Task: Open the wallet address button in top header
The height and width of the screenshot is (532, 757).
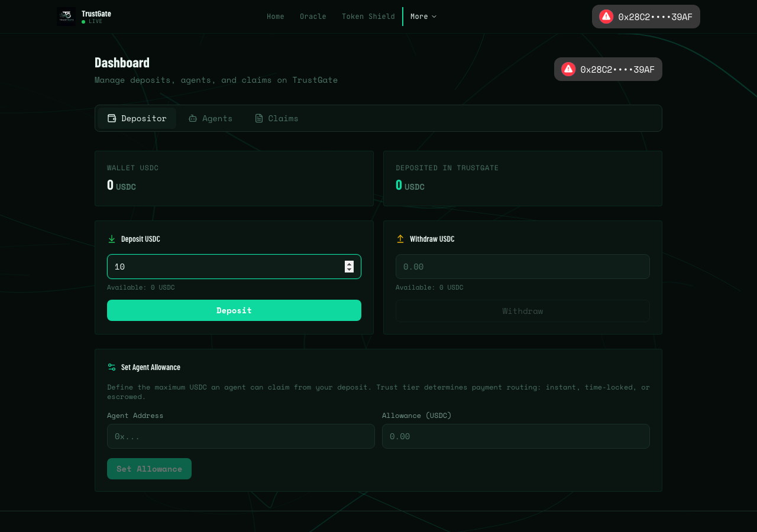Action: 646,17
